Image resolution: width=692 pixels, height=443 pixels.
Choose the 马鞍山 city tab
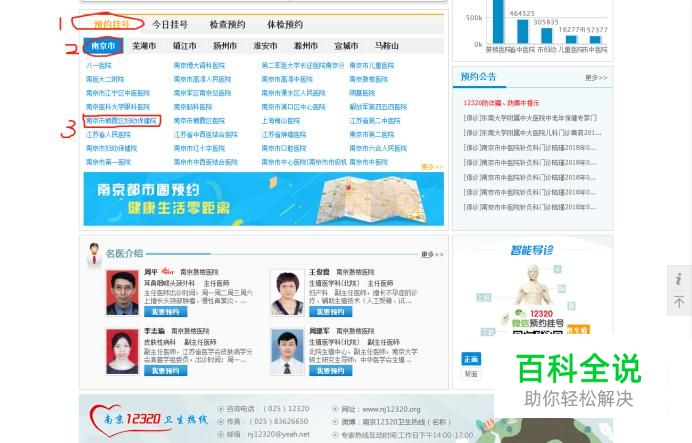click(387, 46)
